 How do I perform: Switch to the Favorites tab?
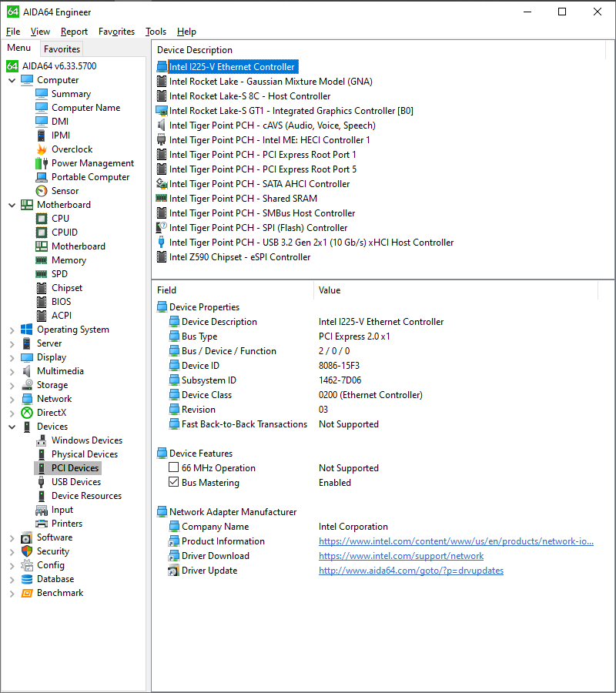[62, 49]
